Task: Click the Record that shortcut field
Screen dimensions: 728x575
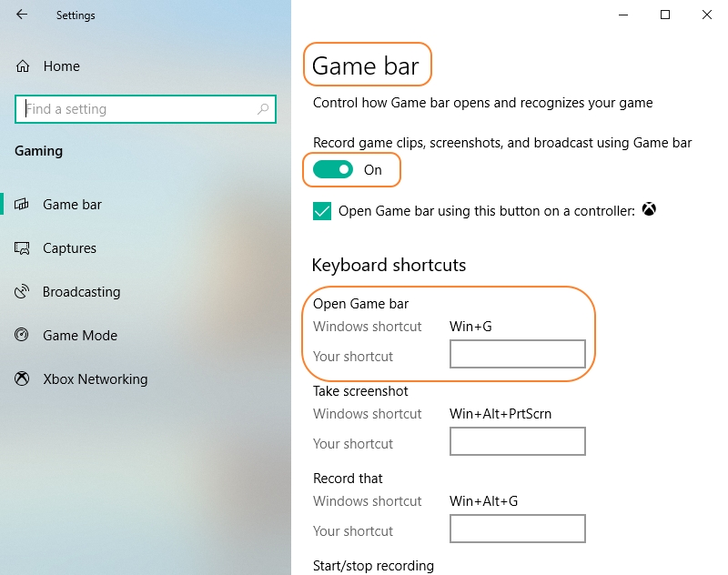Action: 518,529
